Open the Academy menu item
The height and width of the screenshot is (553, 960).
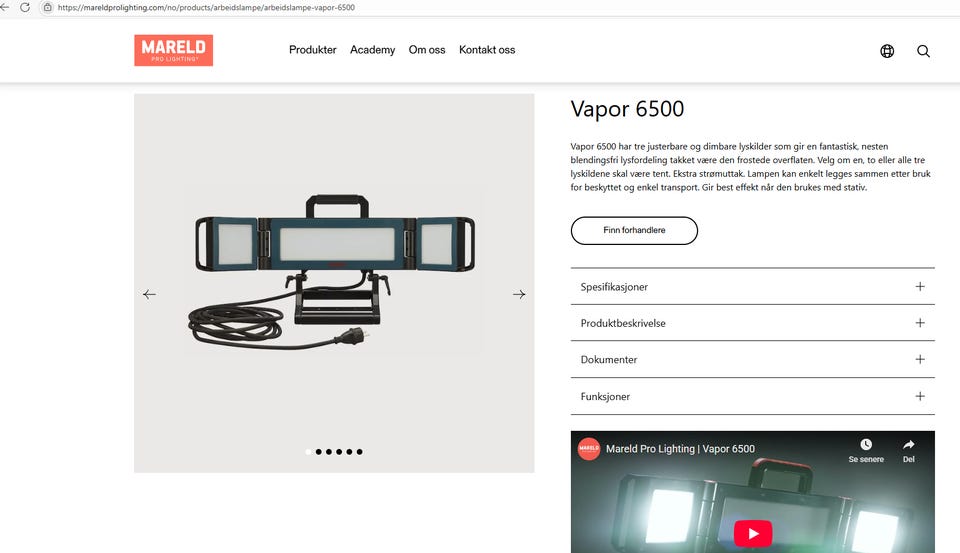tap(372, 50)
